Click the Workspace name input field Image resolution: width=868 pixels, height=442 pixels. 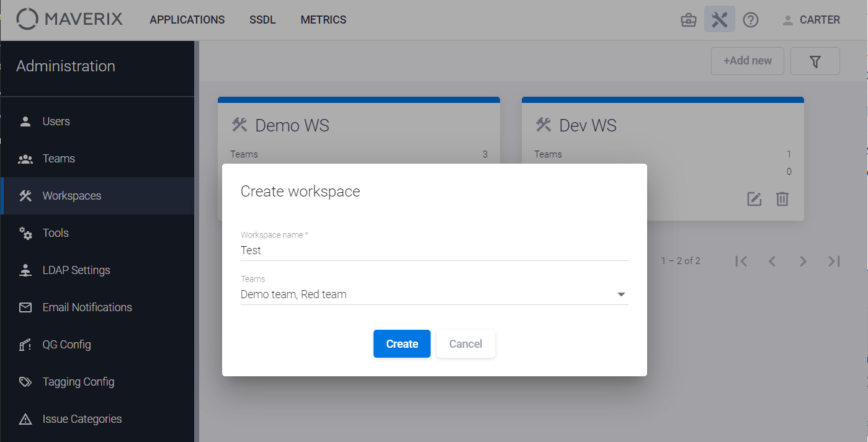point(434,250)
